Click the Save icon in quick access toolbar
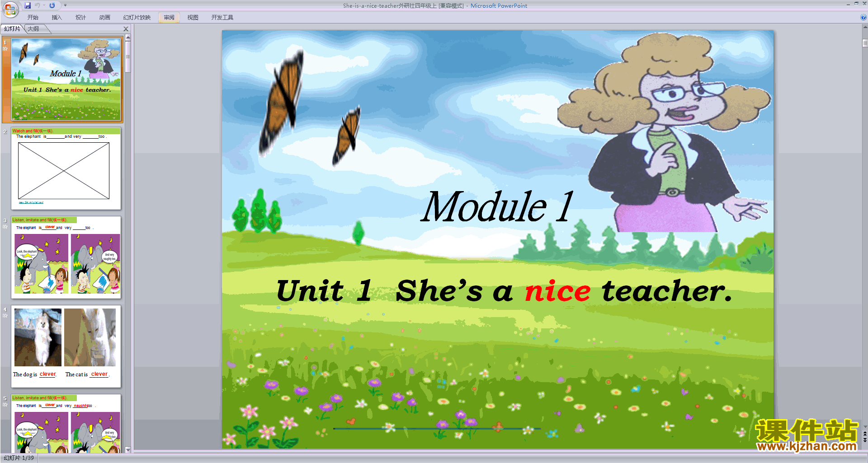 28,5
